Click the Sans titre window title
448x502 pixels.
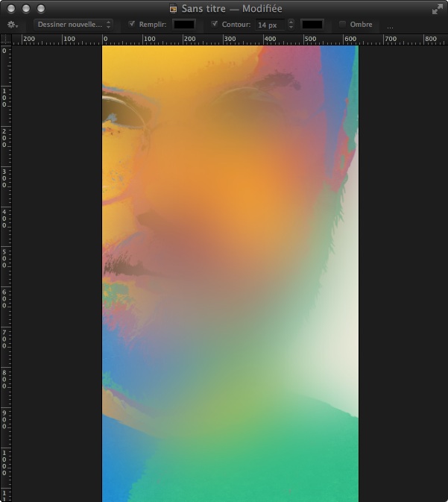pos(204,9)
